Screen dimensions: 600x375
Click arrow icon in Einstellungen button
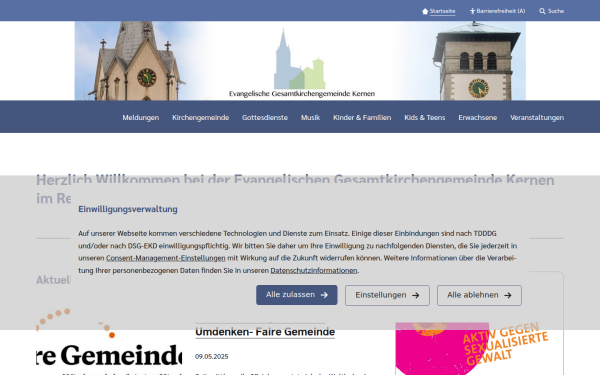point(416,295)
